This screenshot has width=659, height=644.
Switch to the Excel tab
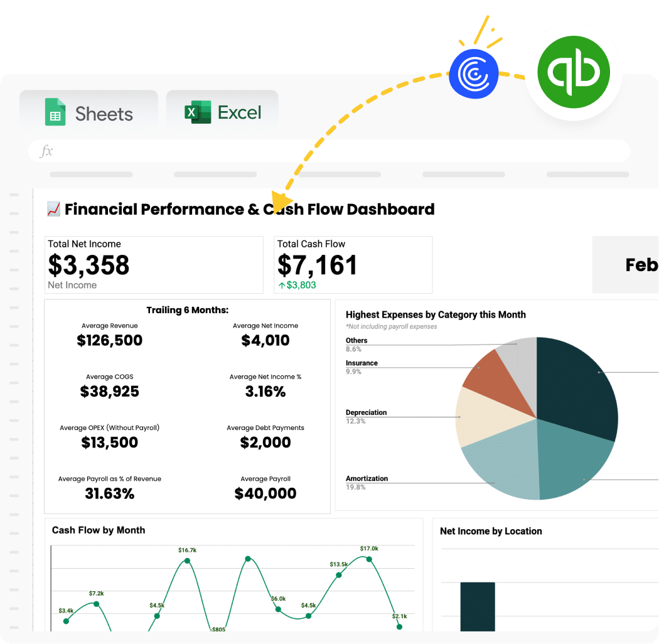point(221,112)
